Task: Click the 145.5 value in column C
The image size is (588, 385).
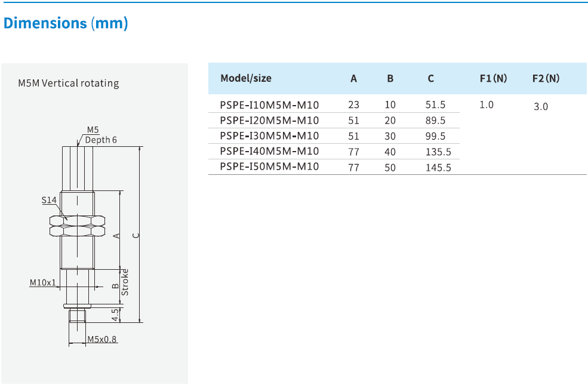Action: tap(438, 168)
